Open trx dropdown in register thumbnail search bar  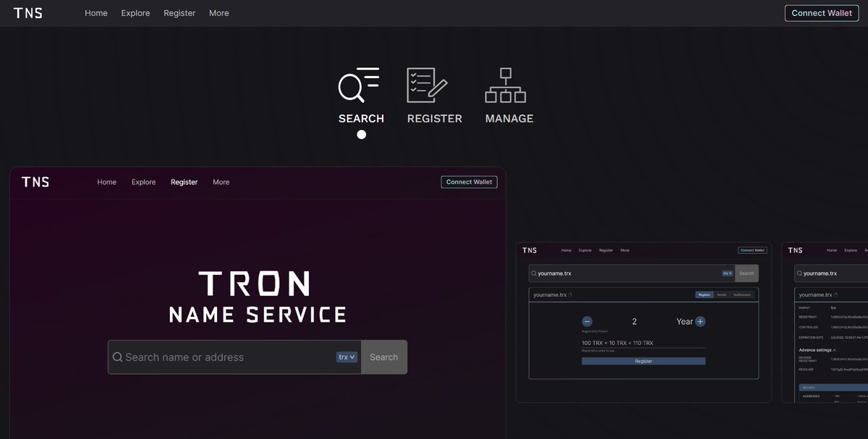tap(727, 273)
